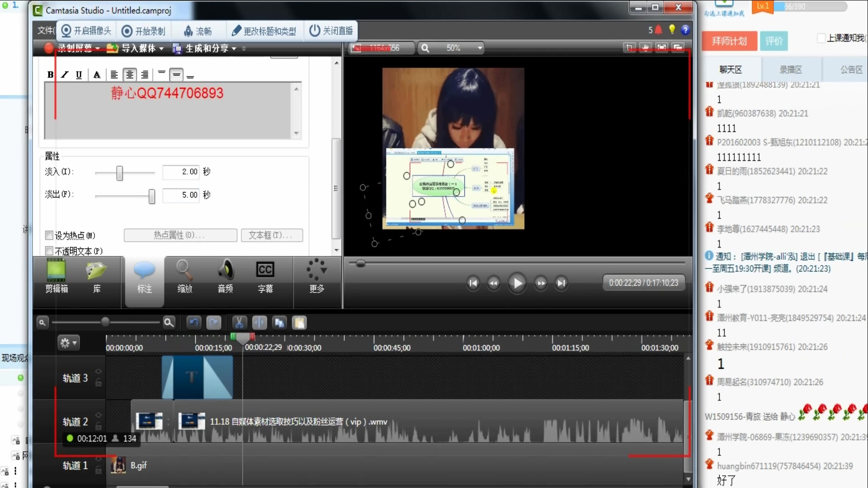Click the library/库 panel icon
Screen dimensions: 868x488
[x=97, y=275]
